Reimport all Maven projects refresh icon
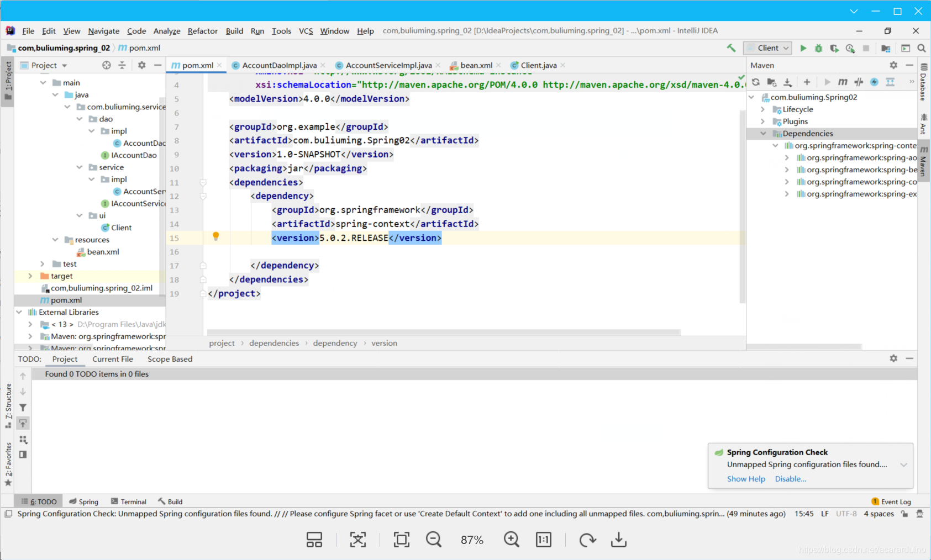This screenshot has height=560, width=931. (755, 82)
